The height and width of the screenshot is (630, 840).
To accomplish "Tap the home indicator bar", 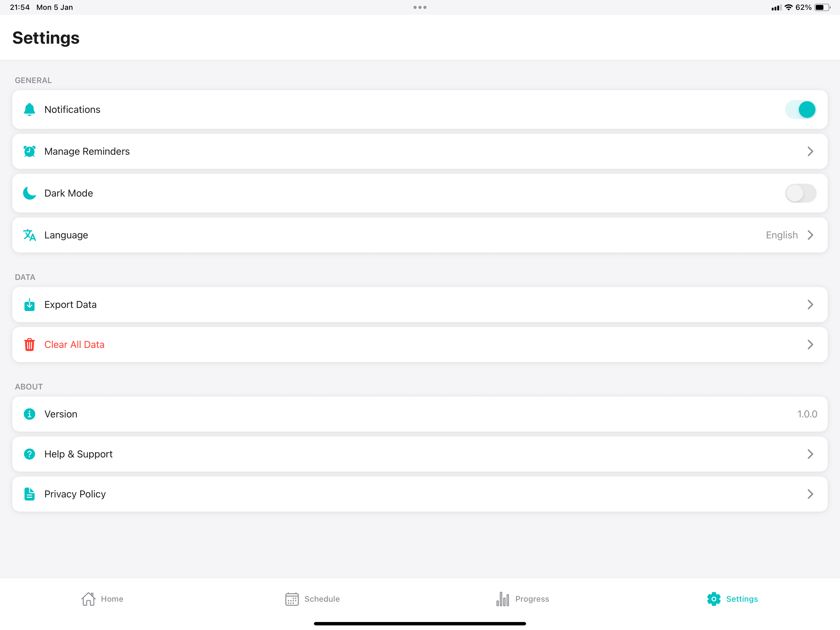I will pos(420,624).
